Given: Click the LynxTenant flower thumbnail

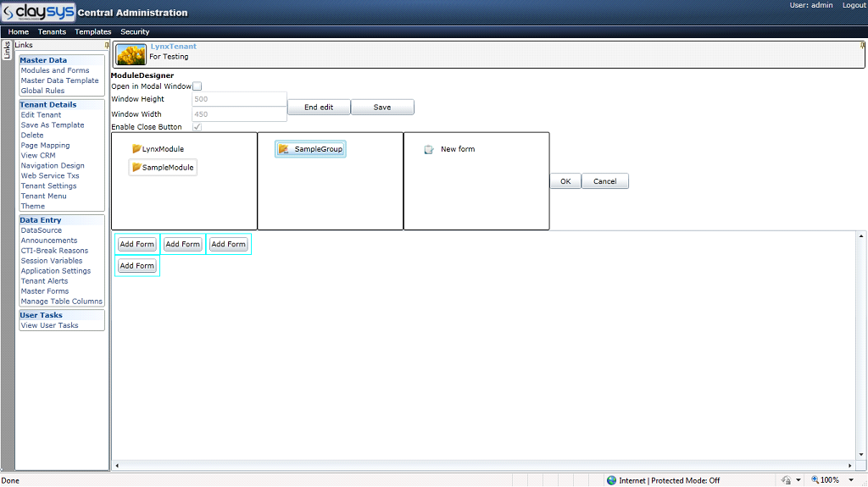Looking at the screenshot, I should pyautogui.click(x=131, y=55).
